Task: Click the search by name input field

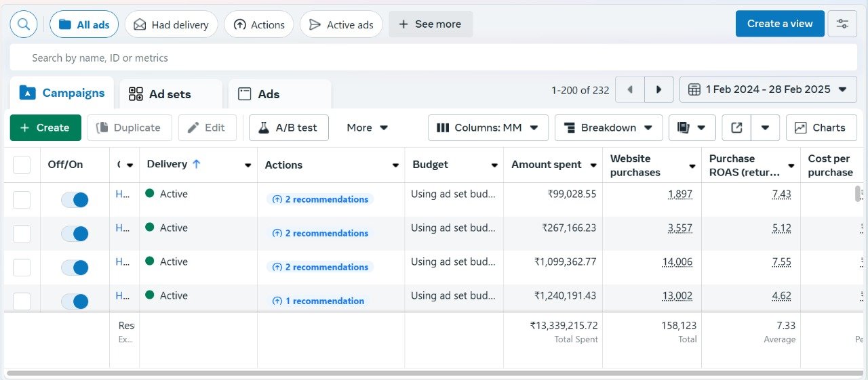Action: tap(434, 58)
